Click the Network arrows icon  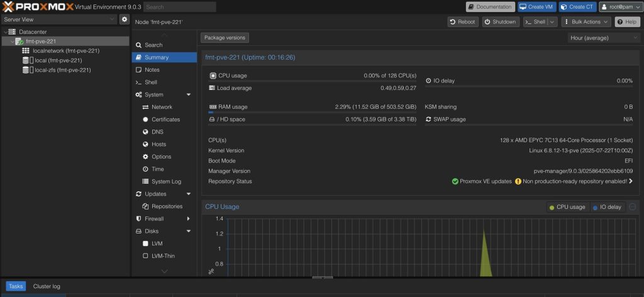(145, 107)
